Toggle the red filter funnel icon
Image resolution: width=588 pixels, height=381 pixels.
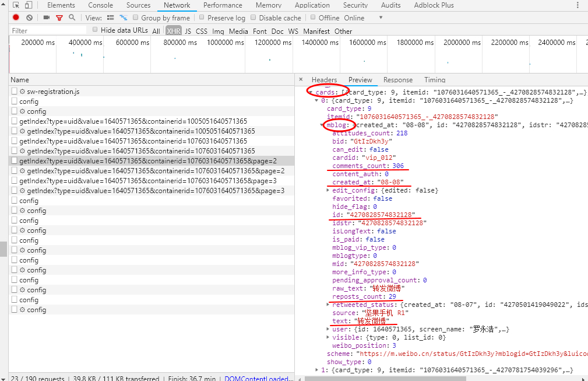click(59, 18)
